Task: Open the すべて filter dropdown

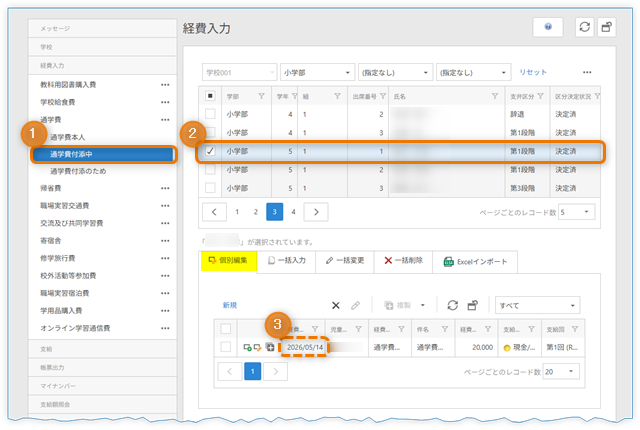Action: pyautogui.click(x=537, y=305)
